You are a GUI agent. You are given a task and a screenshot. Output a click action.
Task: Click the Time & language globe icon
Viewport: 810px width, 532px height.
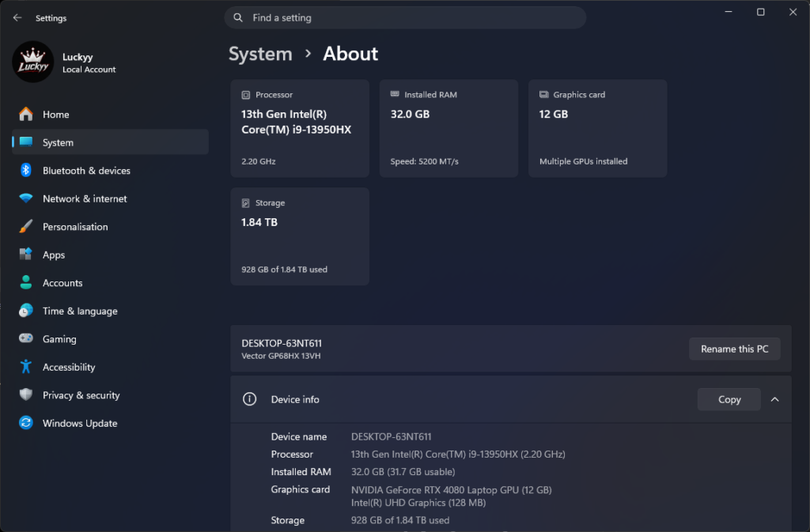point(26,311)
